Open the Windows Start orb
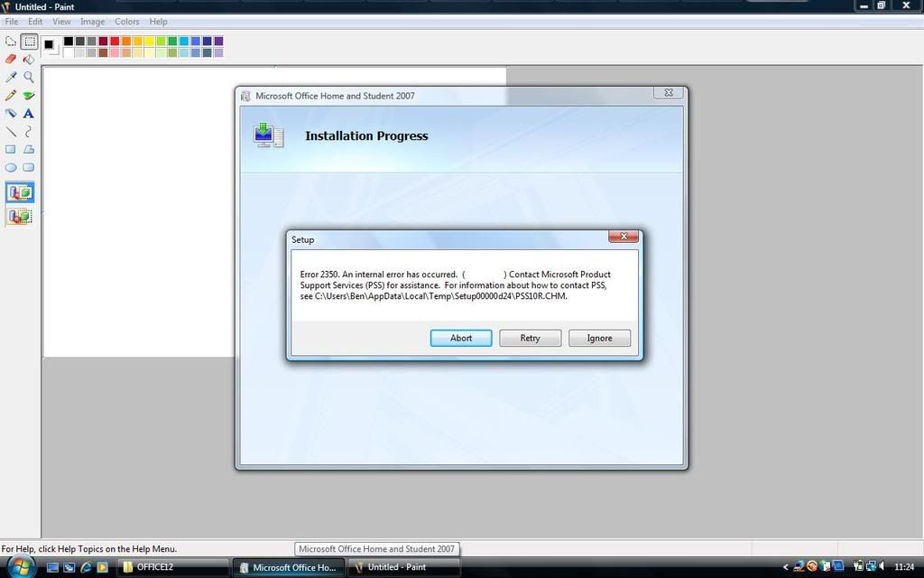Image resolution: width=924 pixels, height=578 pixels. 22,567
